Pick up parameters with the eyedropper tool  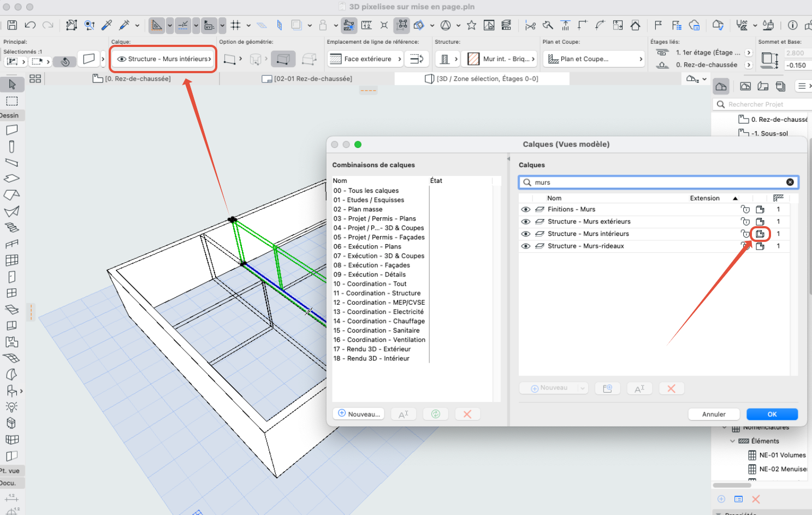pyautogui.click(x=107, y=25)
